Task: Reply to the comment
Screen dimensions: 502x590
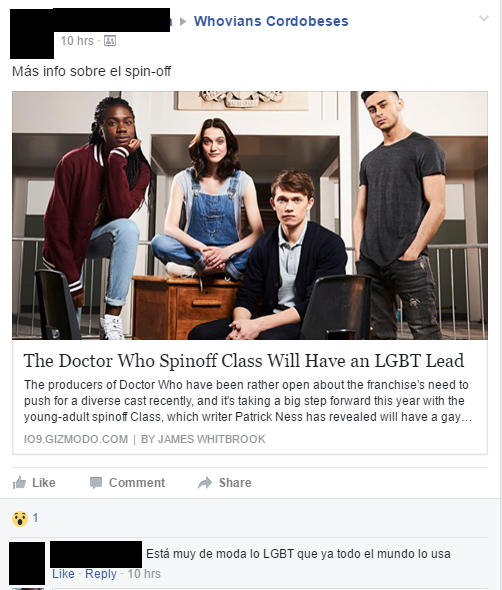Action: tap(101, 574)
